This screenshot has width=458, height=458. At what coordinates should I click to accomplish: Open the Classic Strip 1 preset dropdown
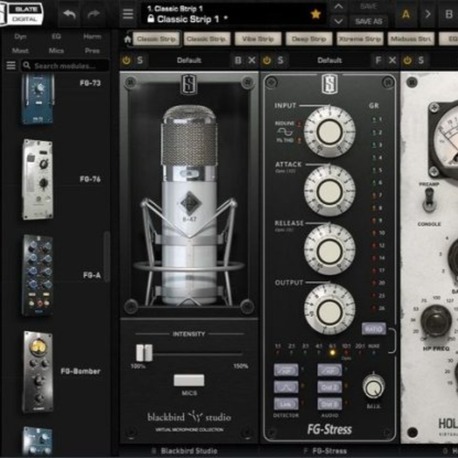pos(233,14)
